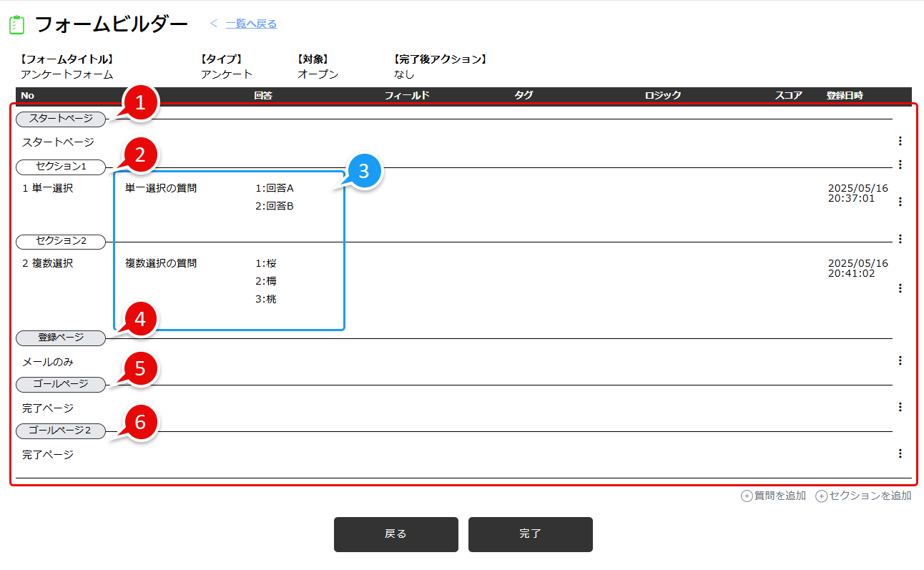Open the kebab menu for メールのみ row
This screenshot has width=924, height=570.
(900, 360)
